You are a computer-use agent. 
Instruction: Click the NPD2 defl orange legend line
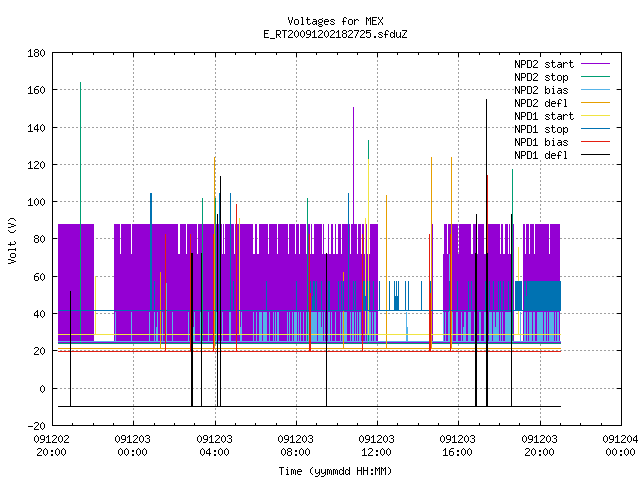click(x=595, y=103)
